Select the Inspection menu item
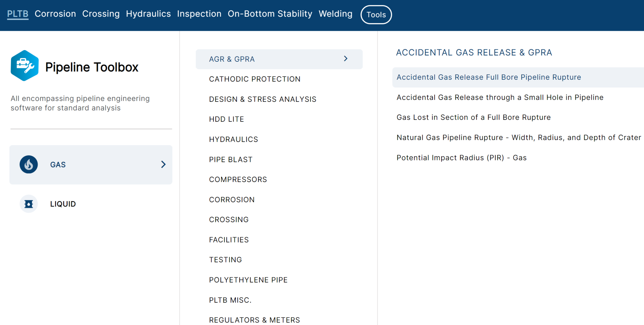Image resolution: width=644 pixels, height=325 pixels. point(199,14)
